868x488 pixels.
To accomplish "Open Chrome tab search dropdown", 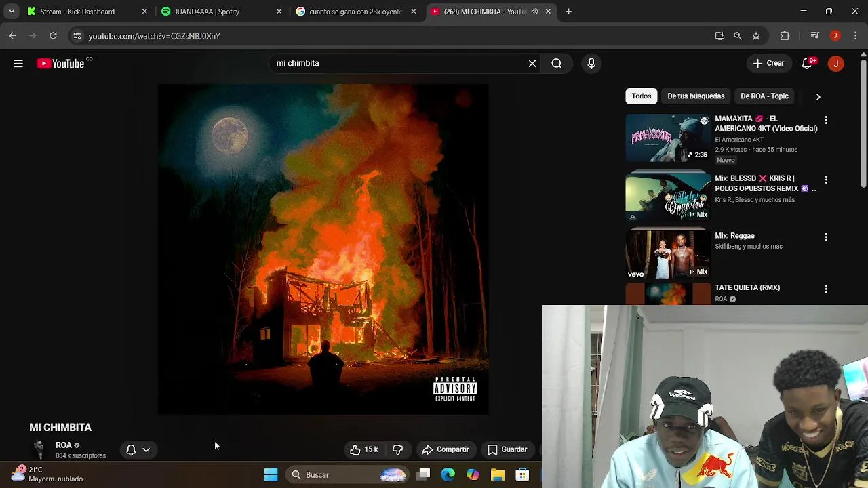I will tap(12, 12).
